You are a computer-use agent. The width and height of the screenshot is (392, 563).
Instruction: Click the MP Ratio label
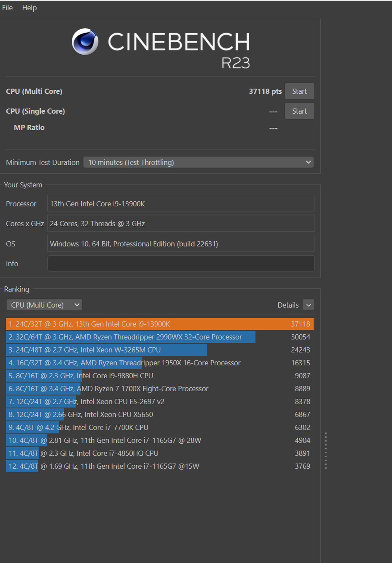click(29, 127)
